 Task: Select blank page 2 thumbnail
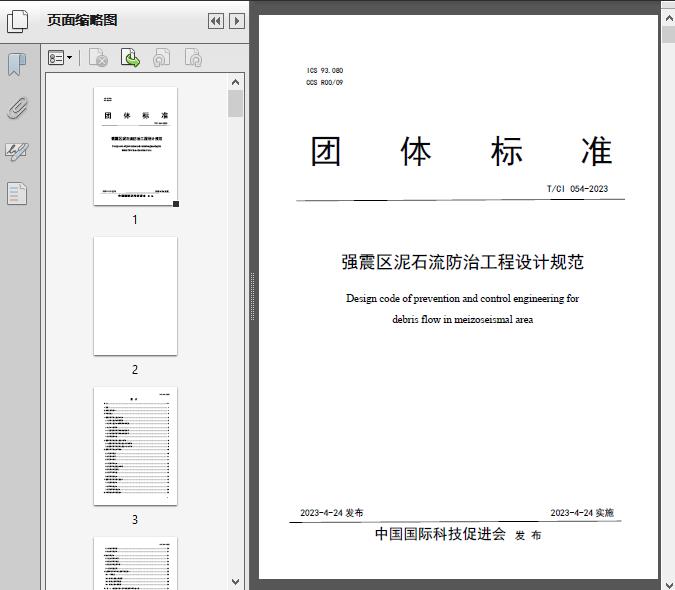coord(135,296)
